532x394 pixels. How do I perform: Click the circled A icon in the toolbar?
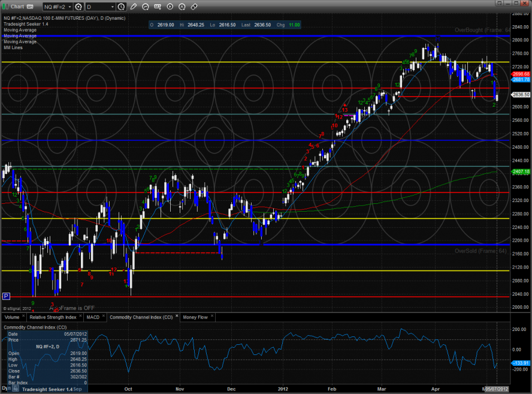(x=182, y=7)
